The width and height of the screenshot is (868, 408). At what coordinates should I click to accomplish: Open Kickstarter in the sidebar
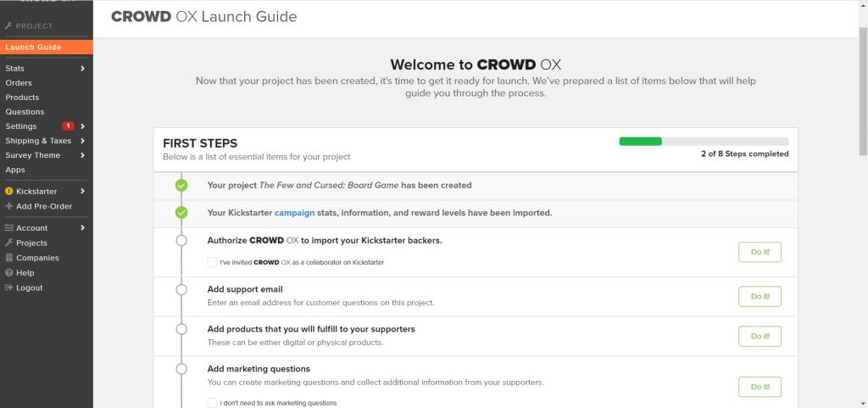(36, 192)
